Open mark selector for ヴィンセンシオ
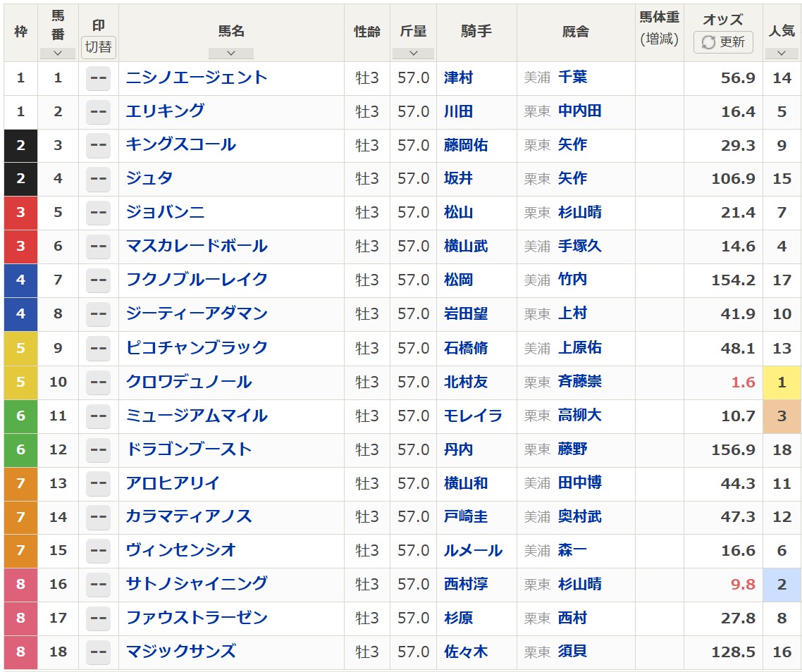This screenshot has width=802, height=672. (x=98, y=551)
